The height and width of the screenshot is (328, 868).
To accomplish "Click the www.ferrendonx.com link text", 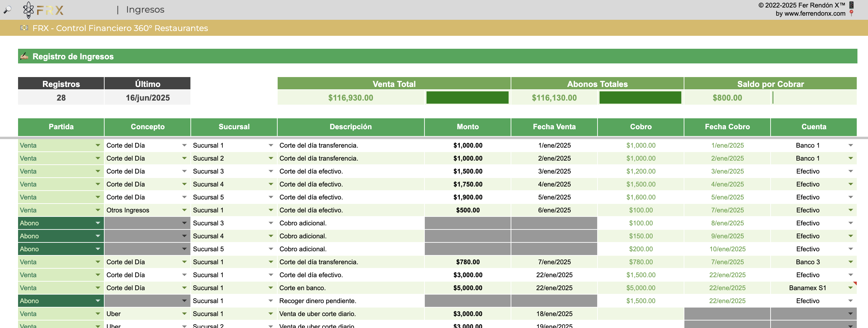I will tap(815, 14).
